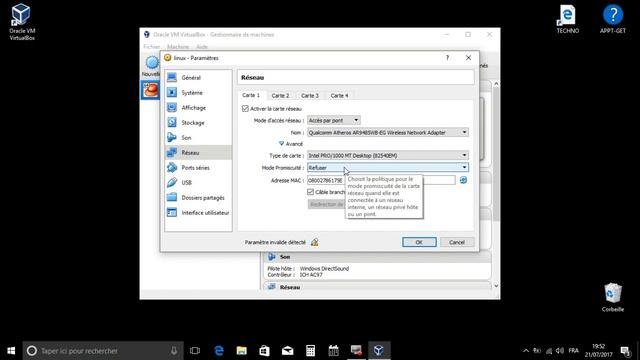Viewport: 640px width, 360px height.
Task: Open the Windows Start menu
Action: click(11, 351)
